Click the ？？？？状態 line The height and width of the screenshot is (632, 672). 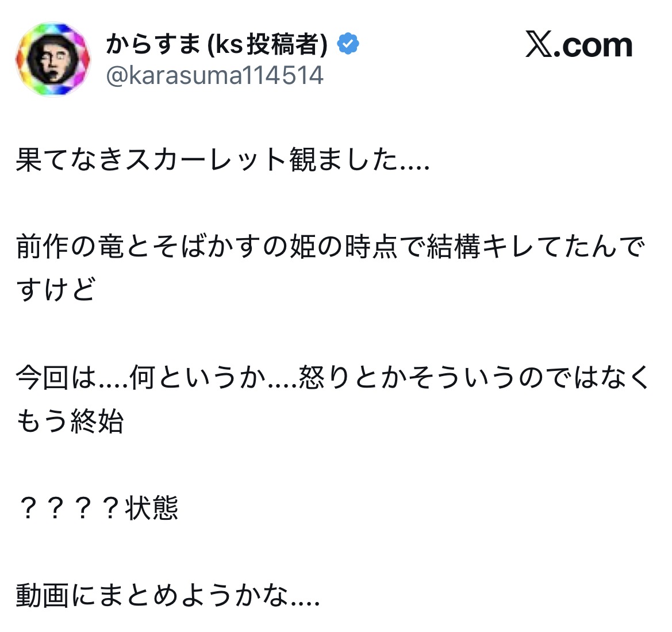(x=97, y=508)
